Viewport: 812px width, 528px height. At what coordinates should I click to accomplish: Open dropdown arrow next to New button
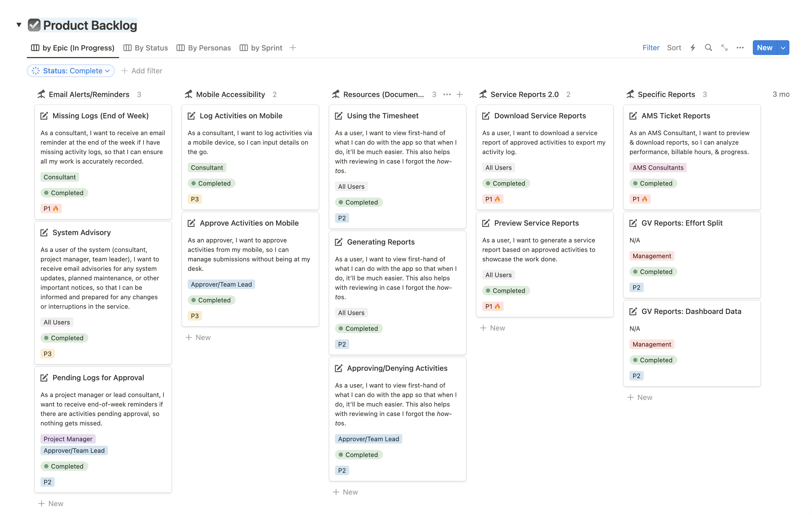[783, 48]
